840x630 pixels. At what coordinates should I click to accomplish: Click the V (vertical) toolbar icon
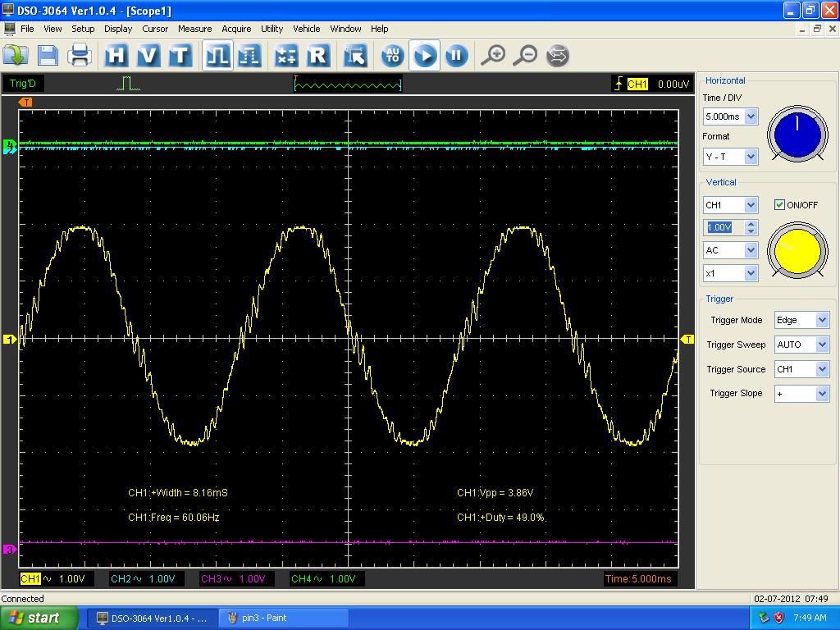click(148, 56)
